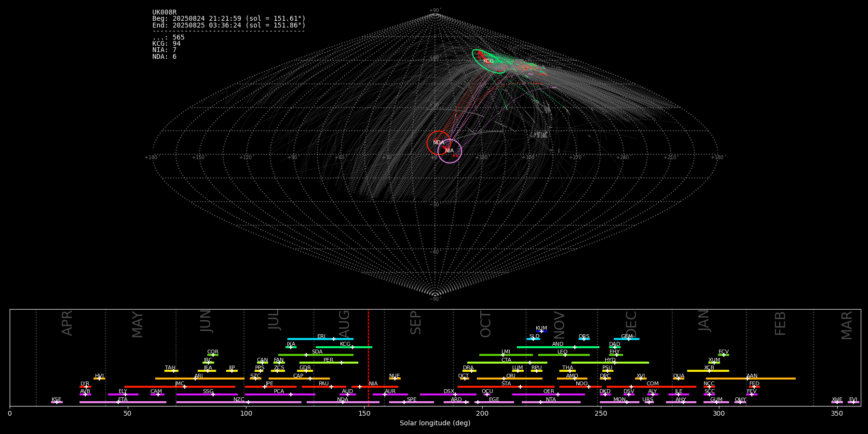The height and width of the screenshot is (434, 868).
Task: Select the KCG shower bar in timeline
Action: coord(344,347)
